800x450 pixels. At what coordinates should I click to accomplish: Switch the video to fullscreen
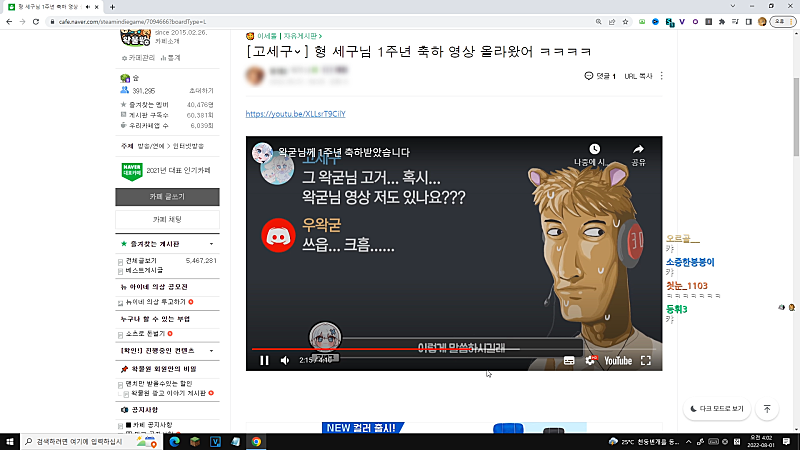click(x=646, y=361)
